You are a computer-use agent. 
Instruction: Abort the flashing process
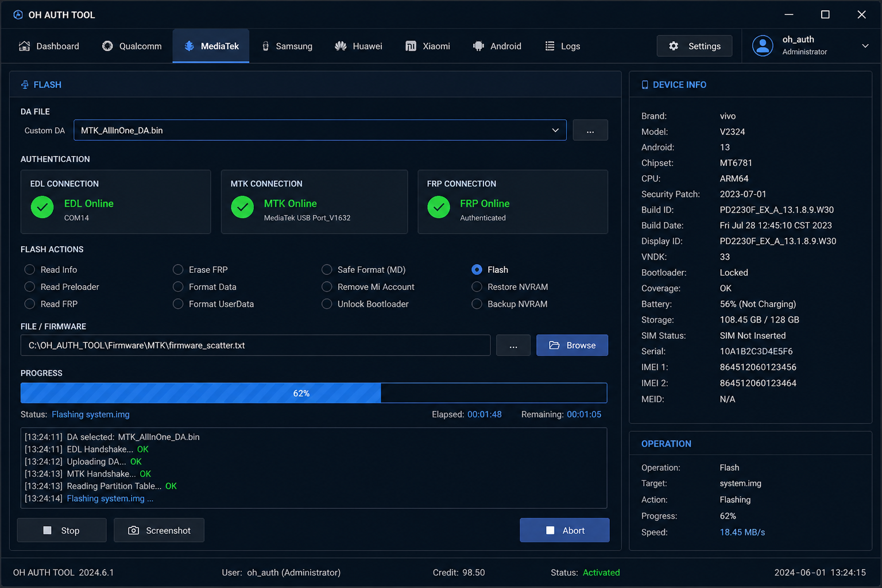[564, 531]
